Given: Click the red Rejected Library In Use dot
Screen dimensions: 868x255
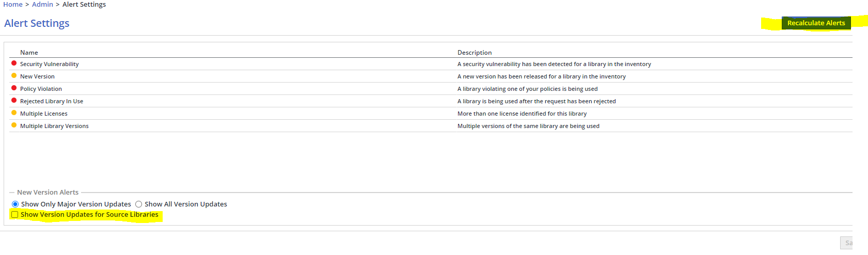Looking at the screenshot, I should tap(14, 101).
